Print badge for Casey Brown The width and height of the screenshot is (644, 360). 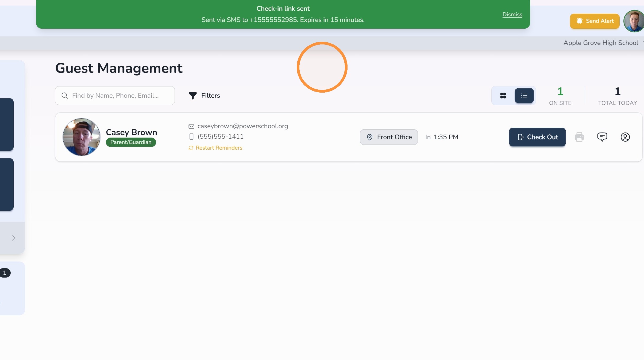click(579, 137)
